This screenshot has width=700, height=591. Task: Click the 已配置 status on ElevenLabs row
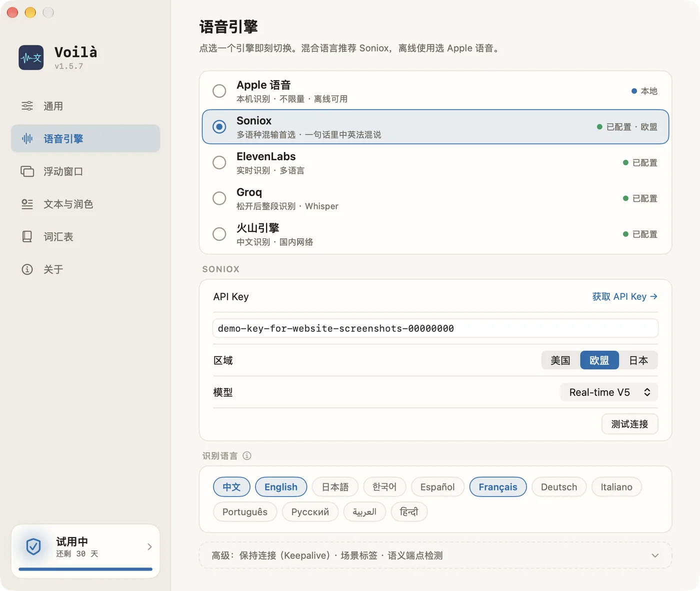point(640,162)
